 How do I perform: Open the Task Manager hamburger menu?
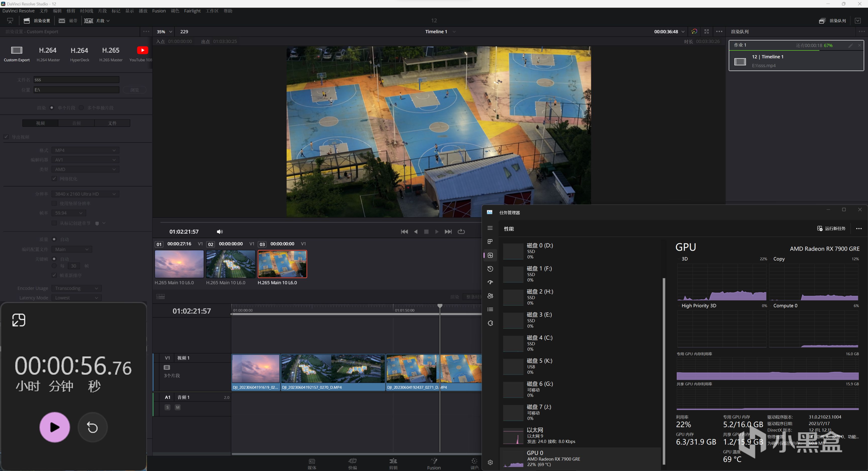pyautogui.click(x=490, y=228)
